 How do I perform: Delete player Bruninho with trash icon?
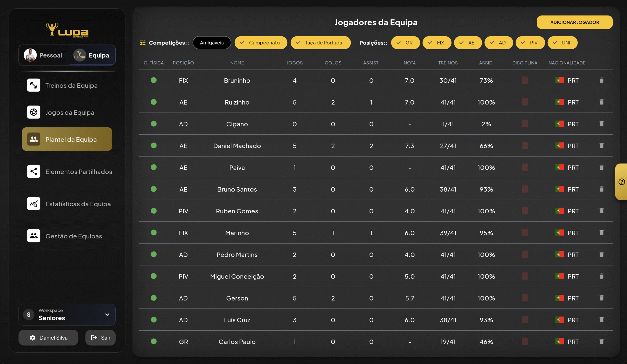601,80
